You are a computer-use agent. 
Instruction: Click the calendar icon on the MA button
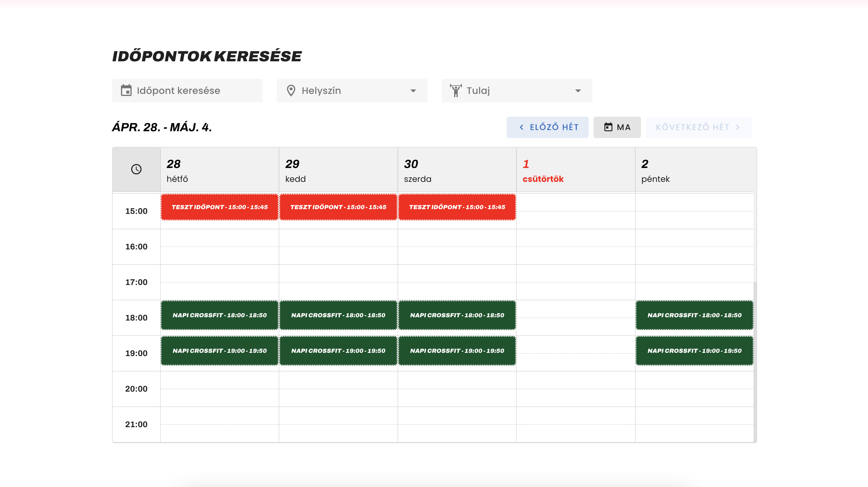click(x=608, y=127)
